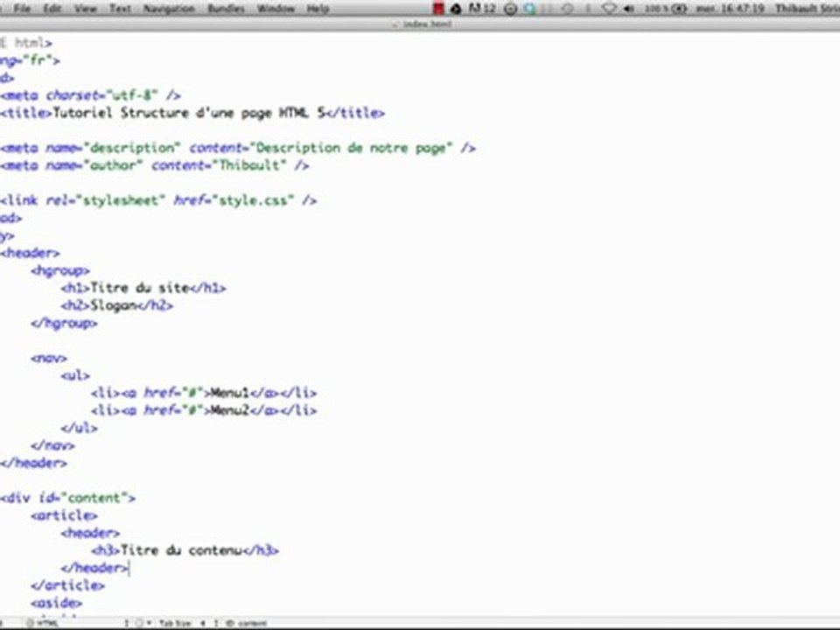Click the 'Slogan' h2 line
This screenshot has width=840, height=630.
[x=116, y=305]
